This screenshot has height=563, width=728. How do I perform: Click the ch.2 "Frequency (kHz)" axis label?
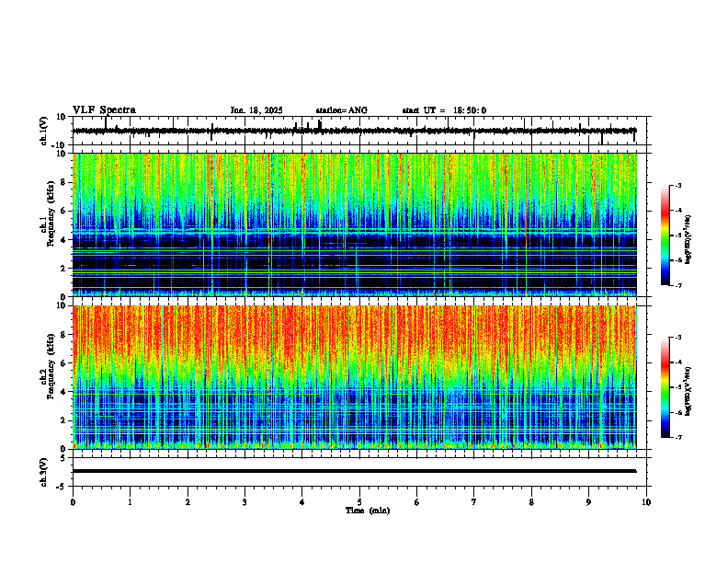[x=51, y=366]
